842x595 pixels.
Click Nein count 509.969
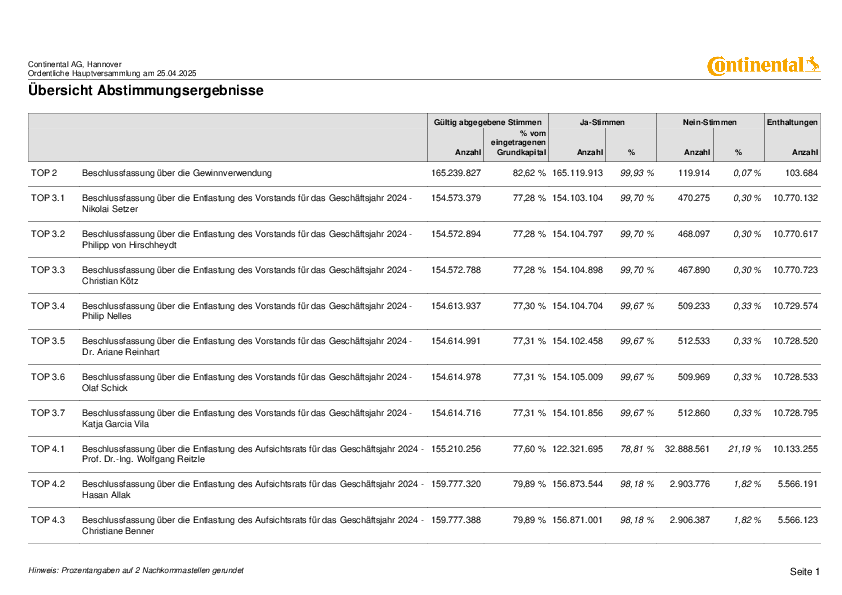[x=694, y=378]
